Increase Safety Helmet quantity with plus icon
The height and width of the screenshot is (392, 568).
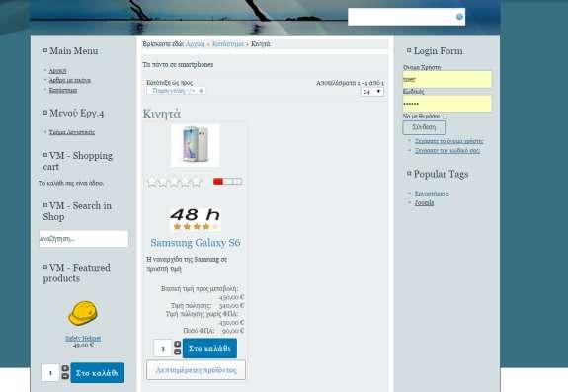point(65,368)
